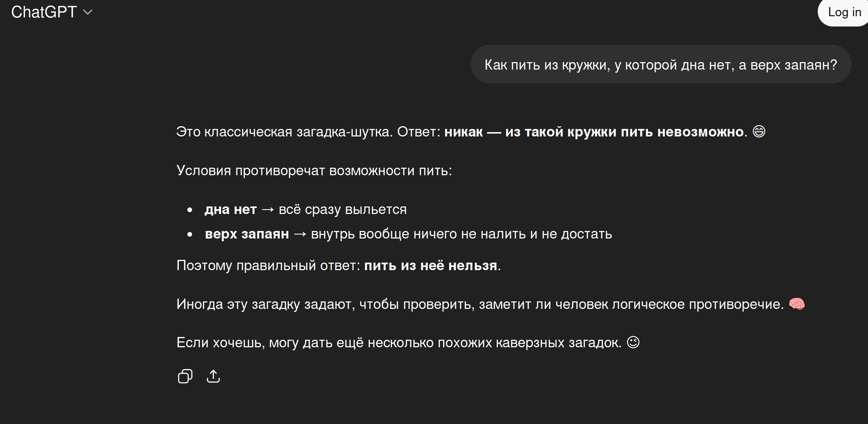Copy the assistant's response
The width and height of the screenshot is (868, 424).
(185, 376)
